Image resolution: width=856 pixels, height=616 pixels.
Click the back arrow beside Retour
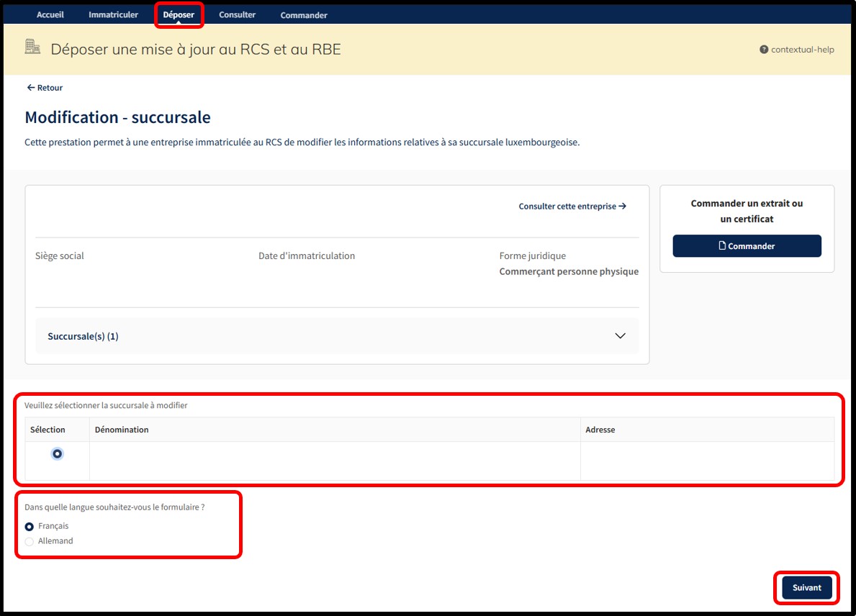pos(30,88)
